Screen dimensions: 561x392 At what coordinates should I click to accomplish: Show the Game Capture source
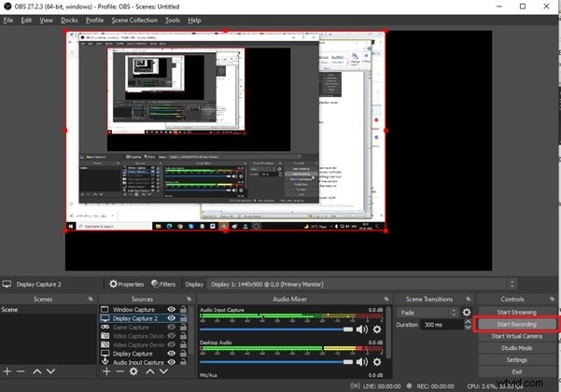click(x=171, y=327)
